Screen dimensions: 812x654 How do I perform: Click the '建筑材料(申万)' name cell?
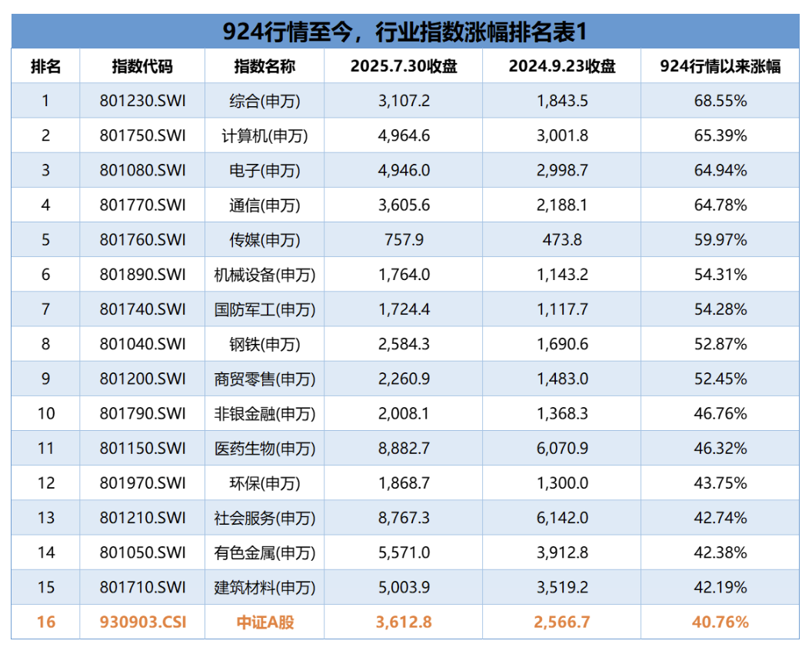[265, 587]
